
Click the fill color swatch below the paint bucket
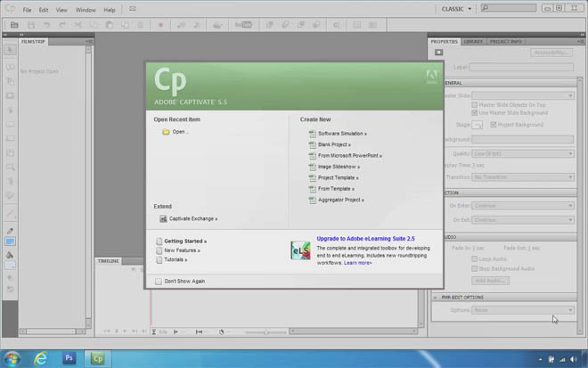[x=10, y=266]
